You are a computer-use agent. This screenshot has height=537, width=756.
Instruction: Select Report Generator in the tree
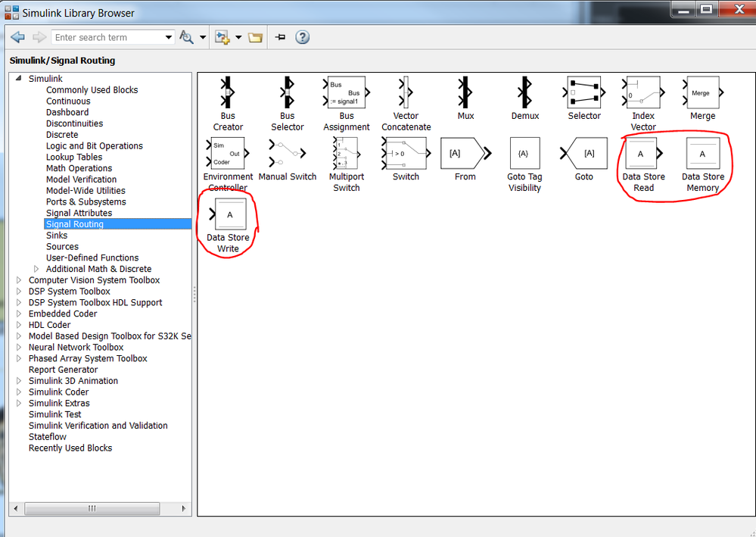coord(63,370)
